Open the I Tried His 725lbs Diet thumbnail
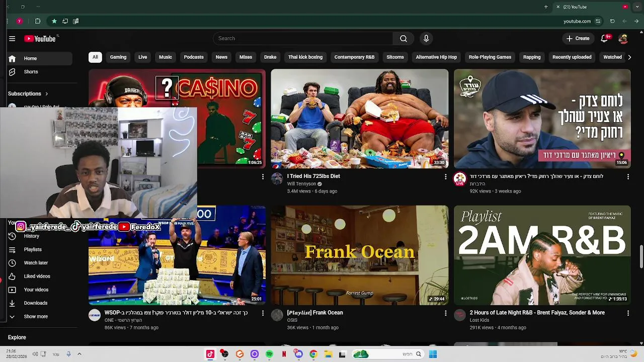The height and width of the screenshot is (362, 644). (x=359, y=119)
